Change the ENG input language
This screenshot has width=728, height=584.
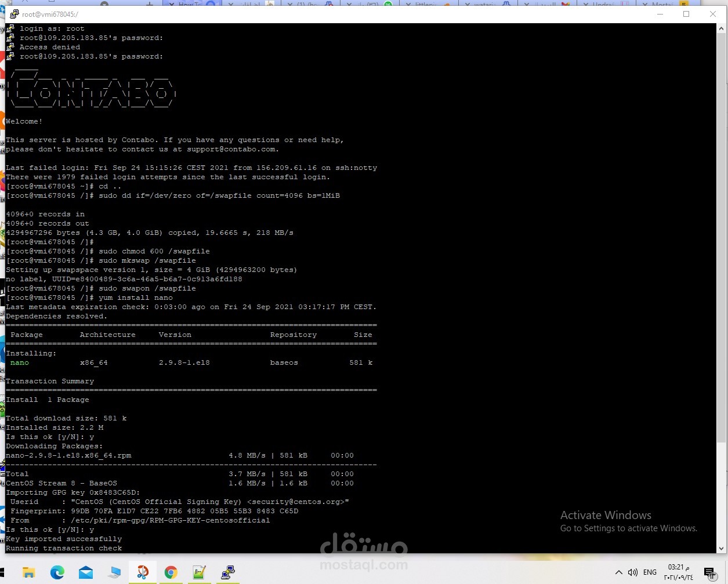click(x=650, y=572)
